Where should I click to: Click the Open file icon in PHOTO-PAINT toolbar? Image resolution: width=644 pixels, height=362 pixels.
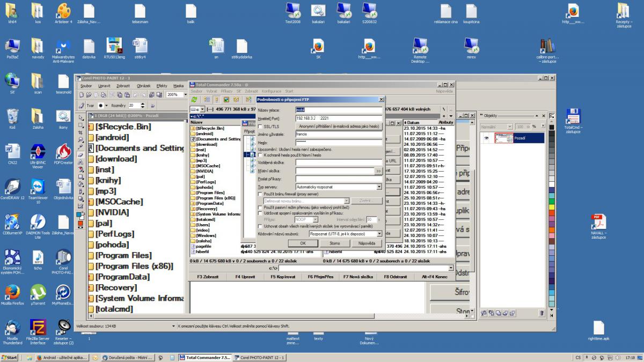click(x=89, y=95)
